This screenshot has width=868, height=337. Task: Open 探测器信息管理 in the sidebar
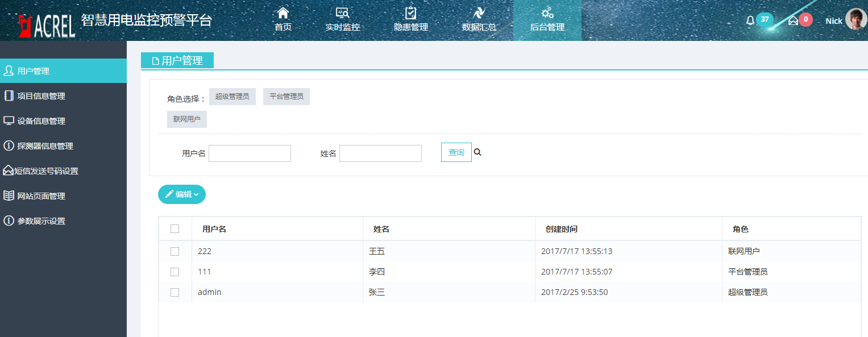[45, 146]
